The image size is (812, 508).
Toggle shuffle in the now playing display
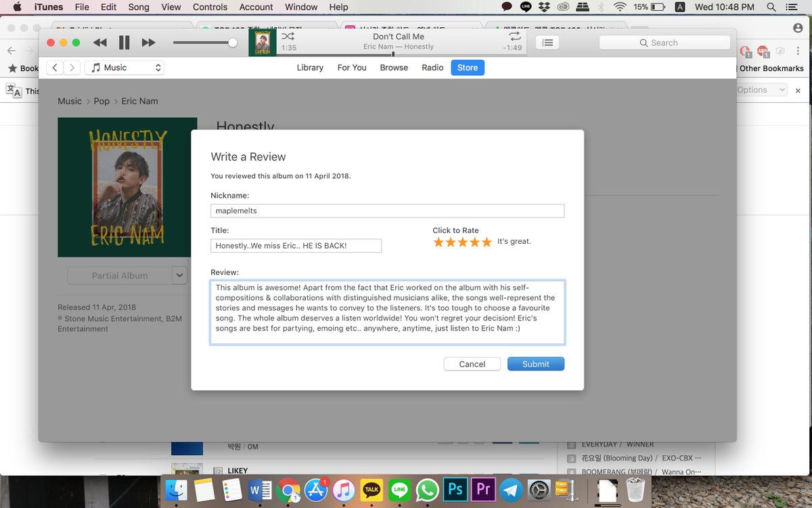288,36
